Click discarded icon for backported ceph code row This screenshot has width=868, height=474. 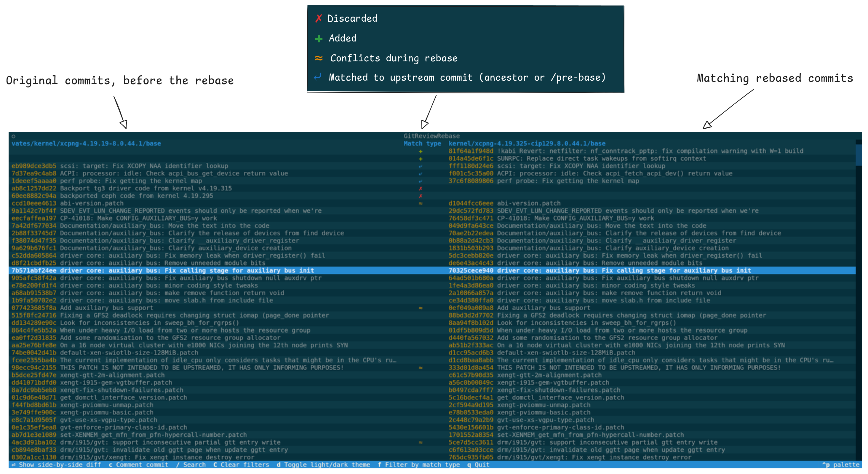pos(421,196)
